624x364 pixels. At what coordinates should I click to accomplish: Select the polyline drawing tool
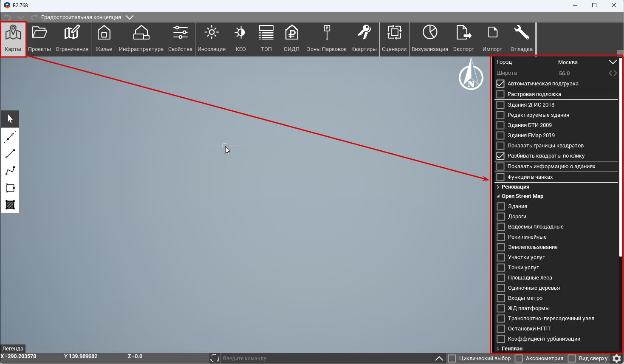(x=10, y=171)
